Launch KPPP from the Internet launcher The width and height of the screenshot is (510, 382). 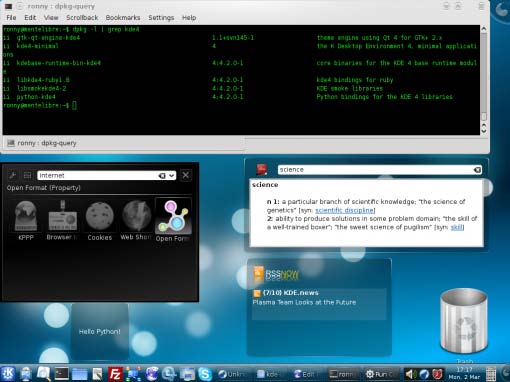tap(26, 220)
